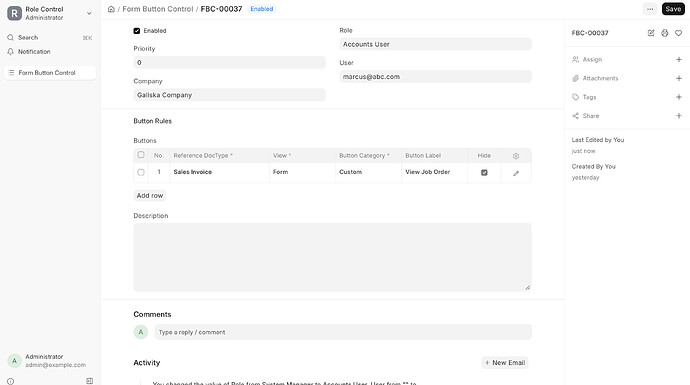Toggle select-all checkbox in Buttons table header
This screenshot has height=385, width=690.
point(141,155)
